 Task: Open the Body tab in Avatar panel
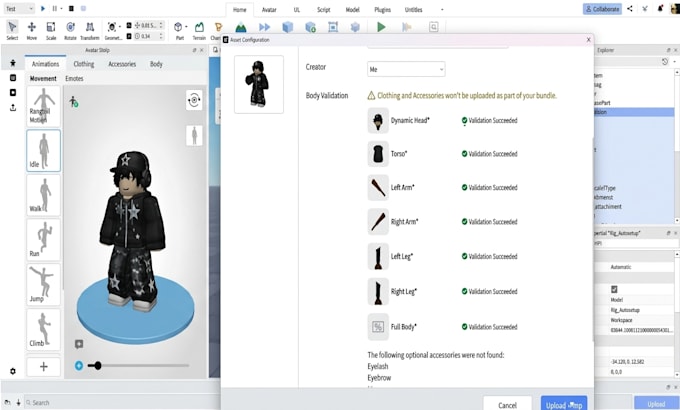(156, 64)
